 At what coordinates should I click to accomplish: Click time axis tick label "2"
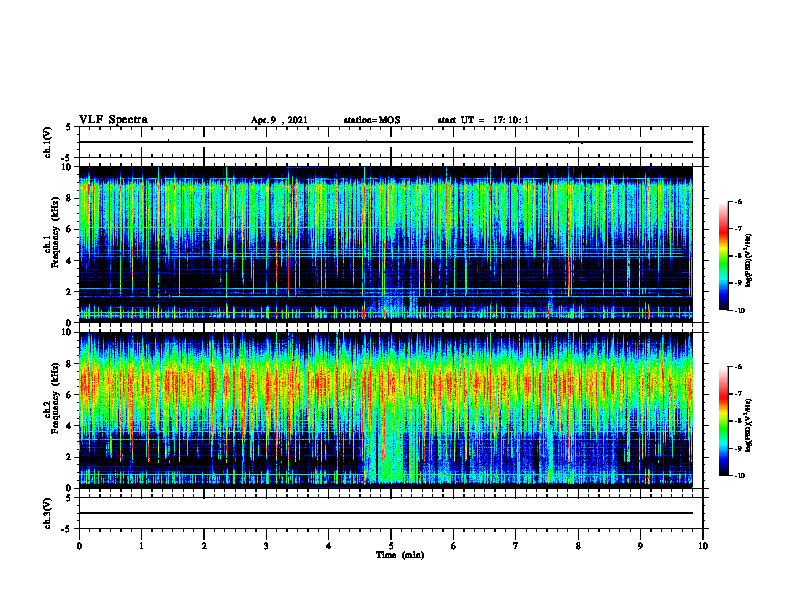(204, 546)
